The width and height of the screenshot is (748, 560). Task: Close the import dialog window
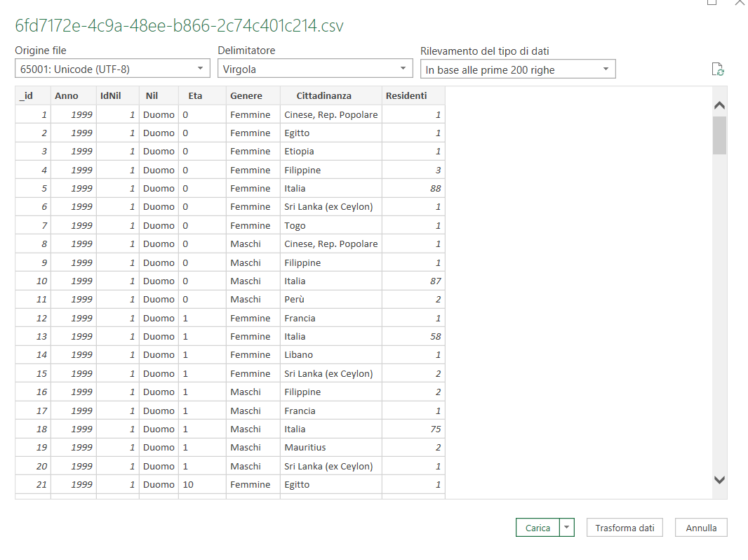(739, 3)
